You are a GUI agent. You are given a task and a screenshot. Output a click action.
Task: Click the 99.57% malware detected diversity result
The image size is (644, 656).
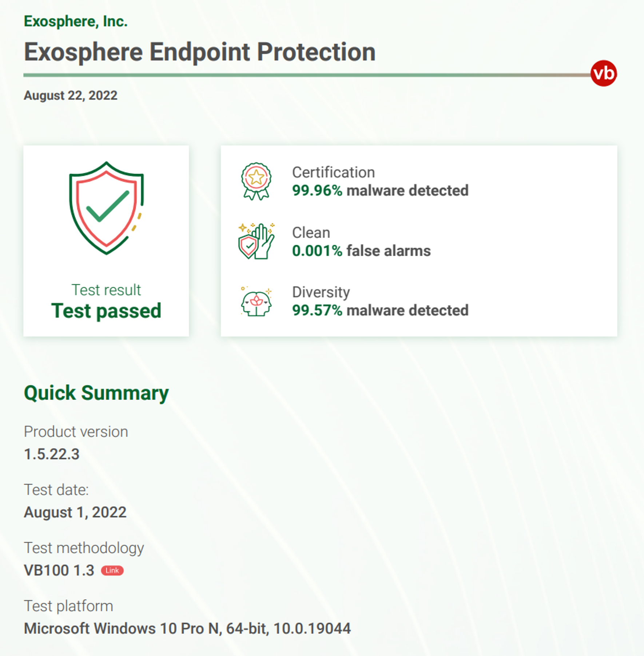(380, 311)
